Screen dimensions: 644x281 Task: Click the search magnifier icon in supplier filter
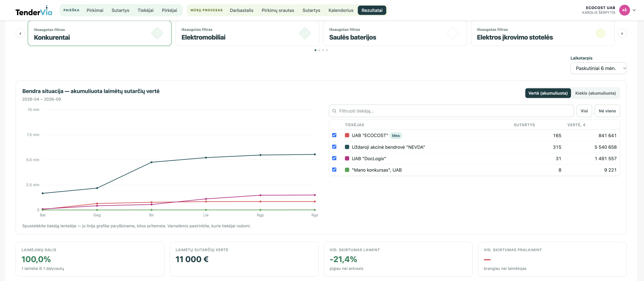click(334, 111)
